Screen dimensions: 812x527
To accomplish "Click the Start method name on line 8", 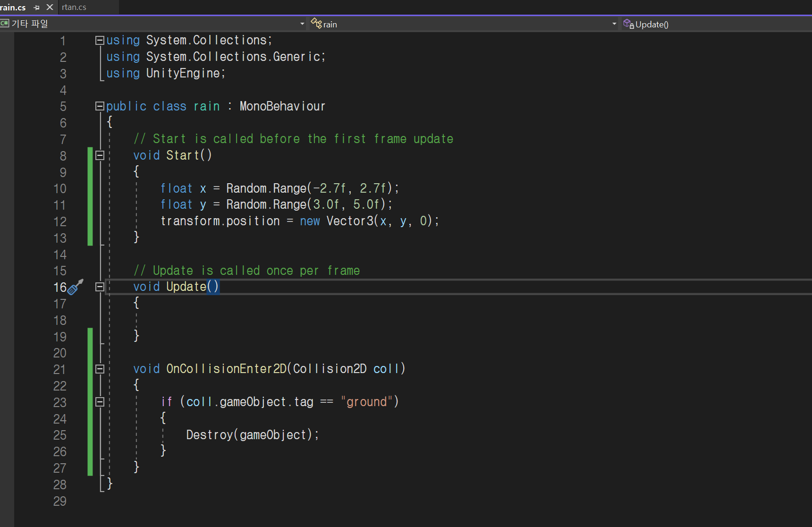I will click(183, 155).
